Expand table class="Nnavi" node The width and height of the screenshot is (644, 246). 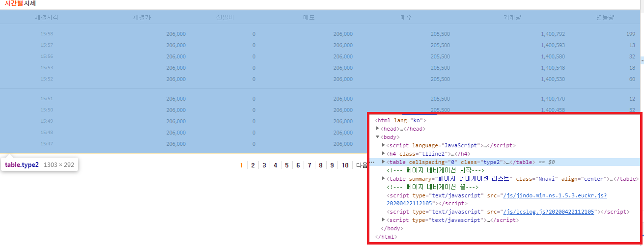click(x=384, y=179)
